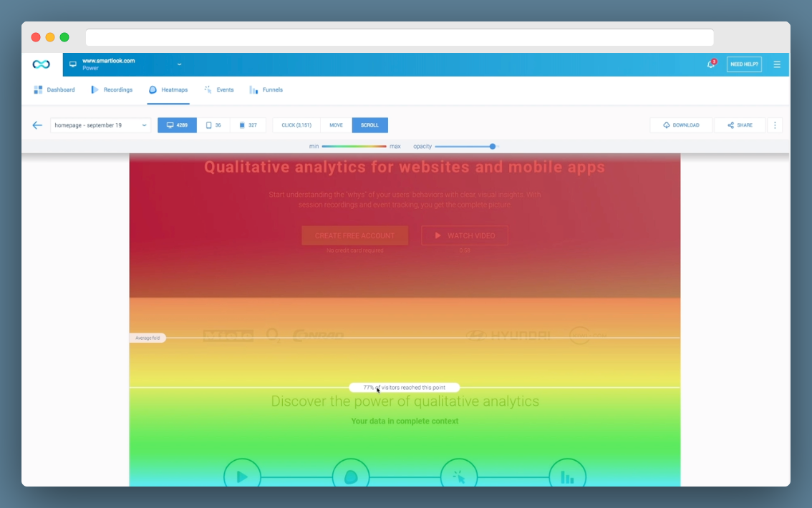Screen dimensions: 812x508
Task: Click the opacity slider handle
Action: click(x=493, y=147)
